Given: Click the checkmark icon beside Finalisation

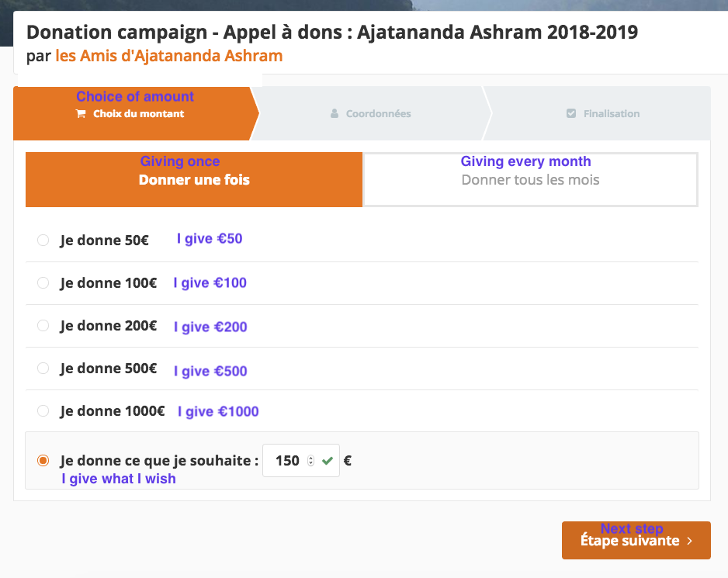Looking at the screenshot, I should (x=571, y=113).
